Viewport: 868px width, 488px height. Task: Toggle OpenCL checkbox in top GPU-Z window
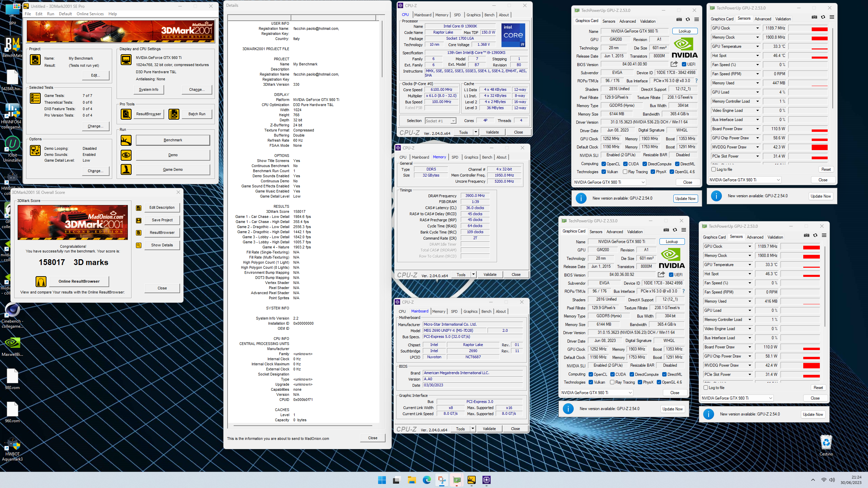pos(604,164)
